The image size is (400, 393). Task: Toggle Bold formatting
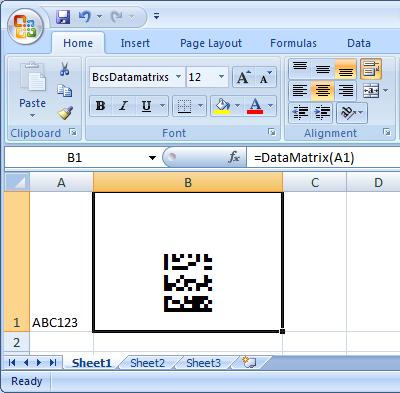101,106
